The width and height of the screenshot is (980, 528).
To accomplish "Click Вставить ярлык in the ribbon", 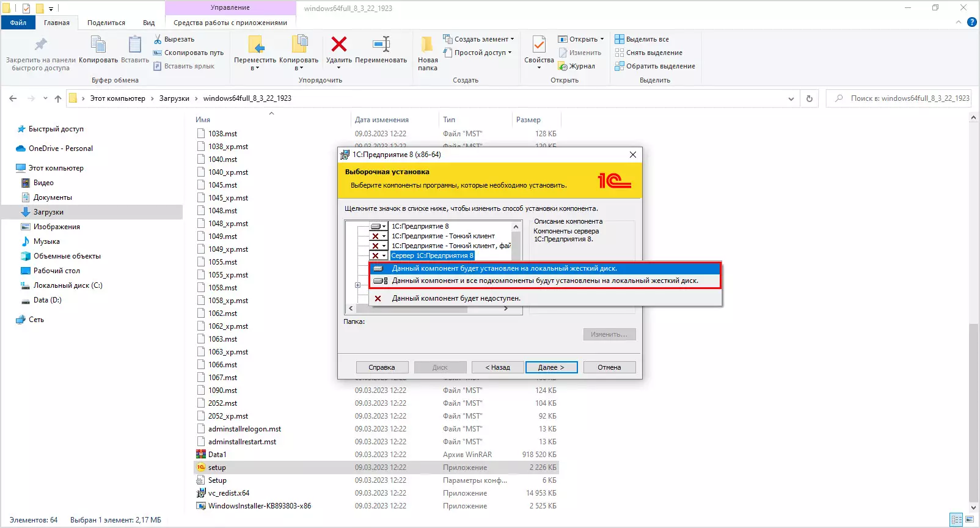I will tap(184, 66).
